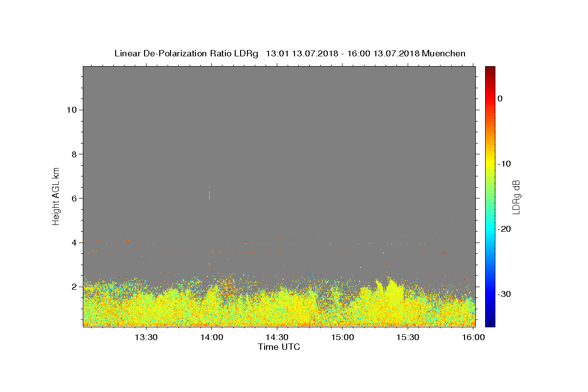Click the dark blue bottom of colorbar

click(490, 322)
